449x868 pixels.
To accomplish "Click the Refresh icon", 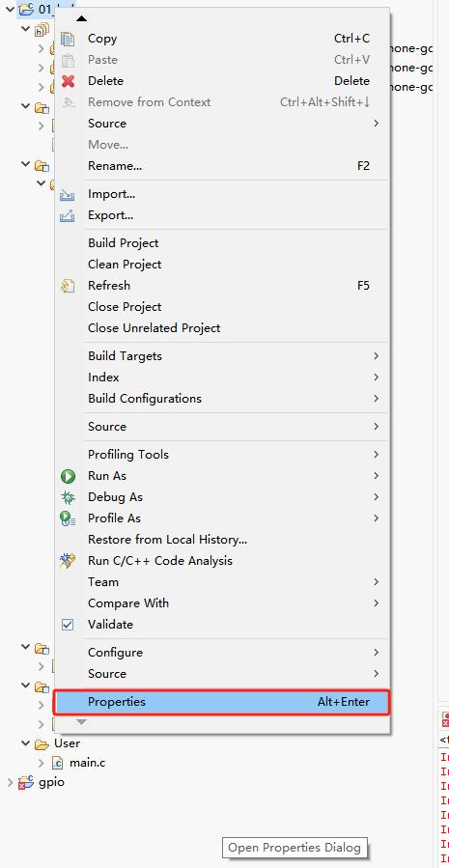I will tap(68, 286).
